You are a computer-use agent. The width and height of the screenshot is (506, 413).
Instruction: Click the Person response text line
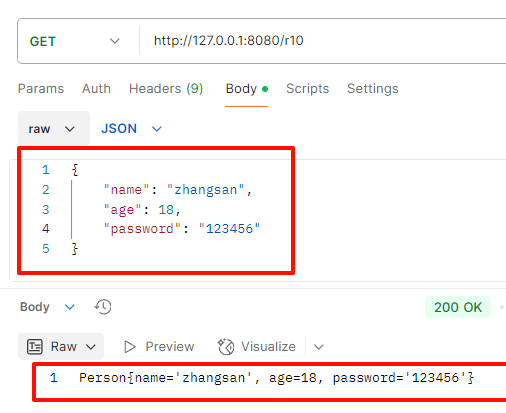(276, 378)
